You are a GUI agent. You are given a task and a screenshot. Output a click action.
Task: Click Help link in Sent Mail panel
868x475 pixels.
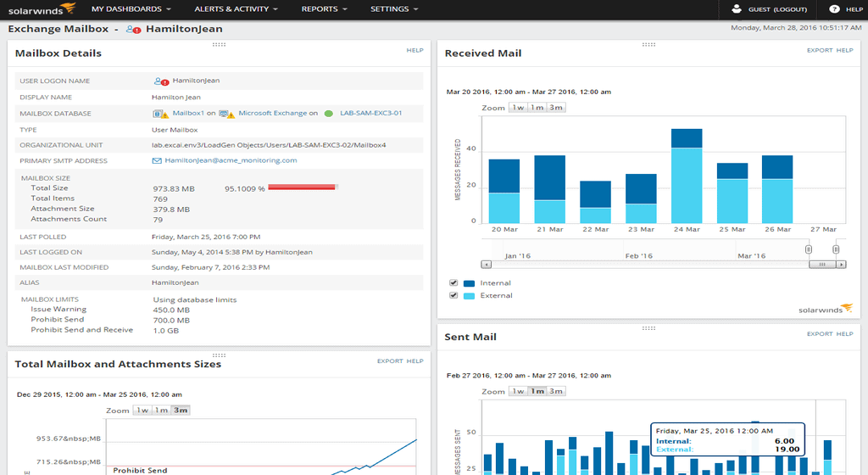click(845, 334)
